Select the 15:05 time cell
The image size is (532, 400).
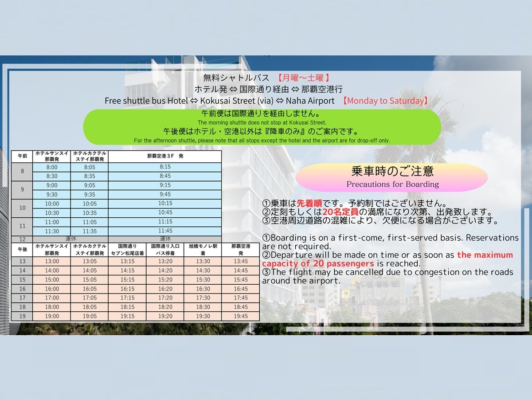pyautogui.click(x=89, y=280)
